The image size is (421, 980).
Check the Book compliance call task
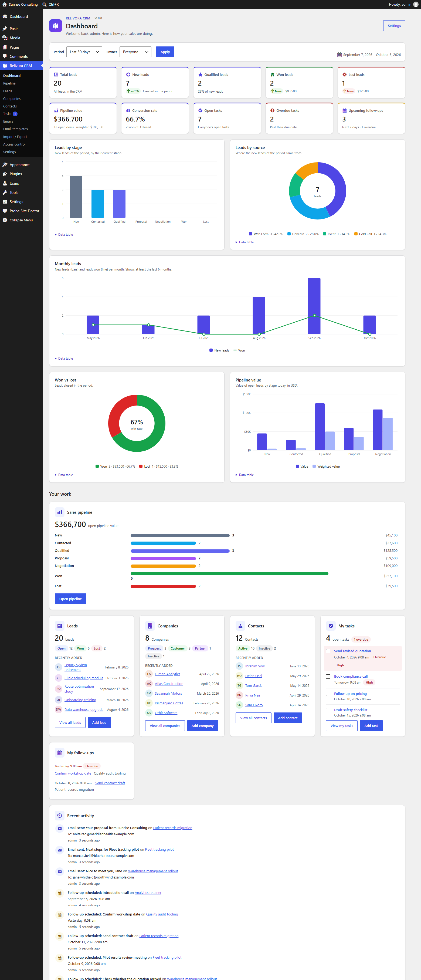(x=328, y=676)
